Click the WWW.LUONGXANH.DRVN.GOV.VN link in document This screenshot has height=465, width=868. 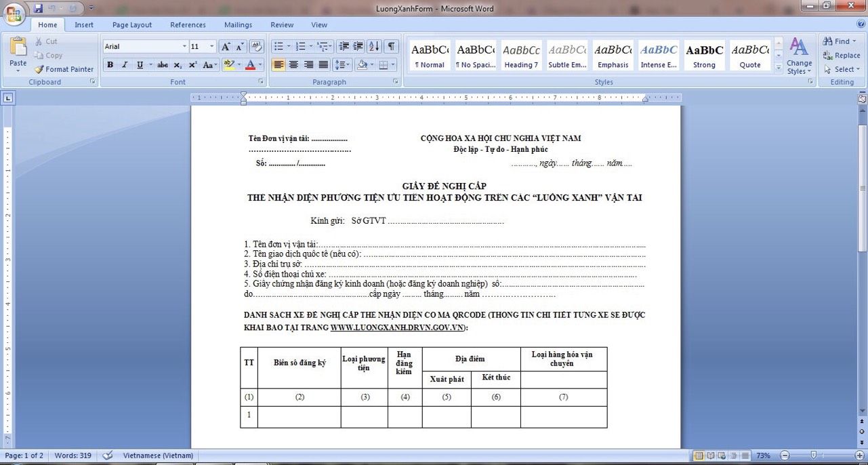397,327
